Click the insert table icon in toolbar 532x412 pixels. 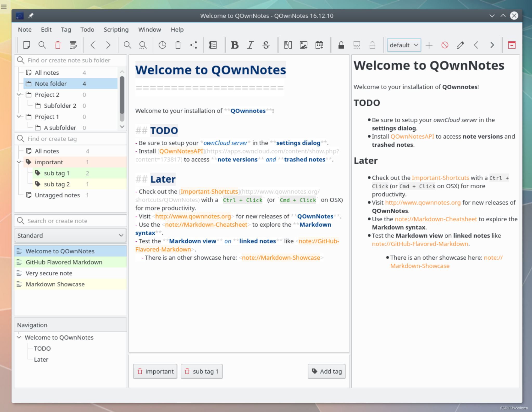pos(320,44)
